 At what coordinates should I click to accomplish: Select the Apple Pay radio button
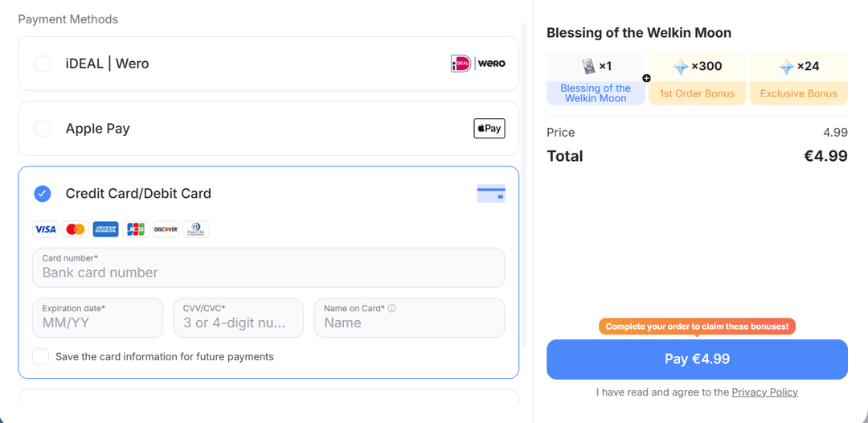click(43, 129)
